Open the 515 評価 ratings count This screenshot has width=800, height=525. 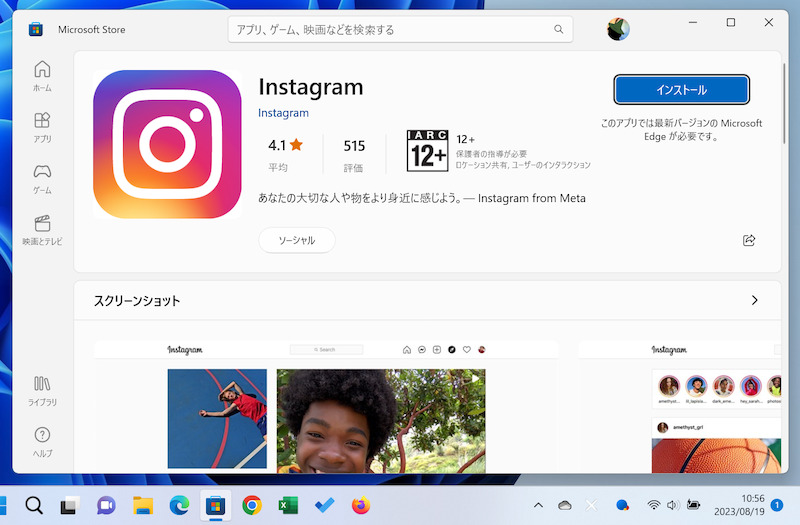(x=354, y=155)
